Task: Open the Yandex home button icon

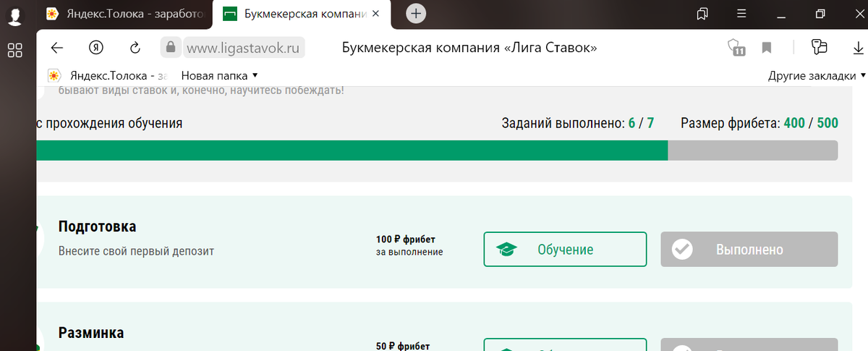Action: (95, 48)
